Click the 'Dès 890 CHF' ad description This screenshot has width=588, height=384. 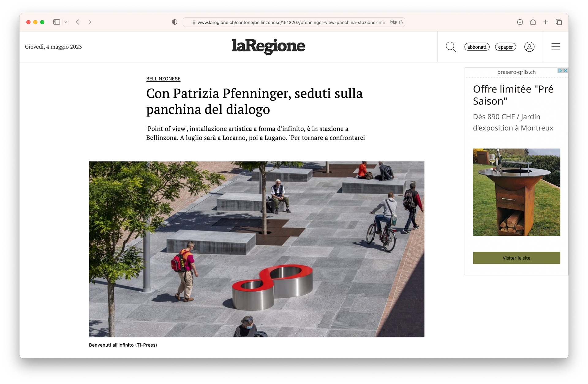click(x=513, y=122)
